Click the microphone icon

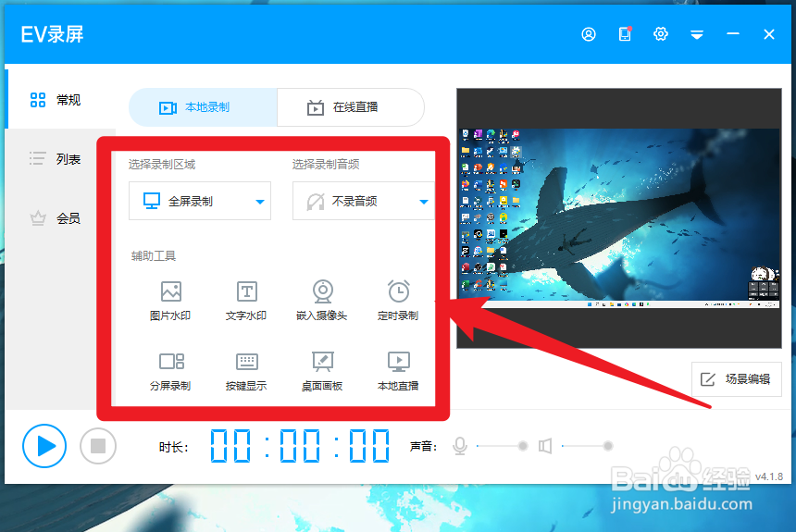(460, 446)
